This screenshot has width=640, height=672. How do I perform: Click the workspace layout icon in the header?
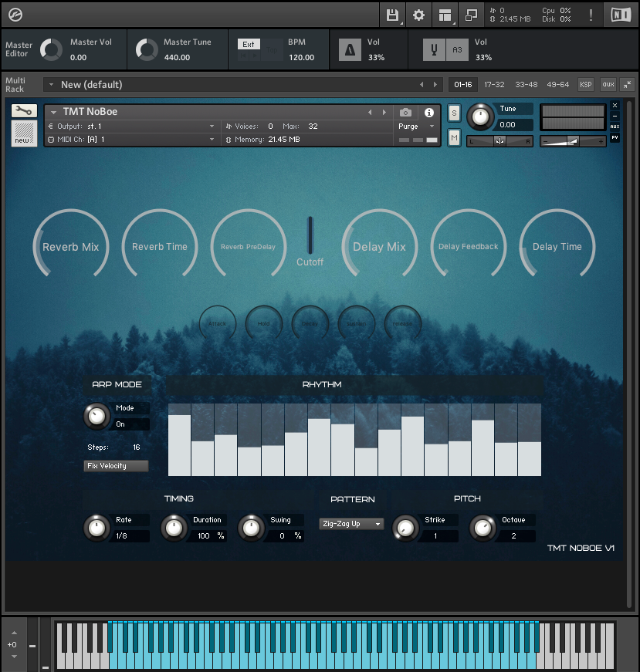445,15
